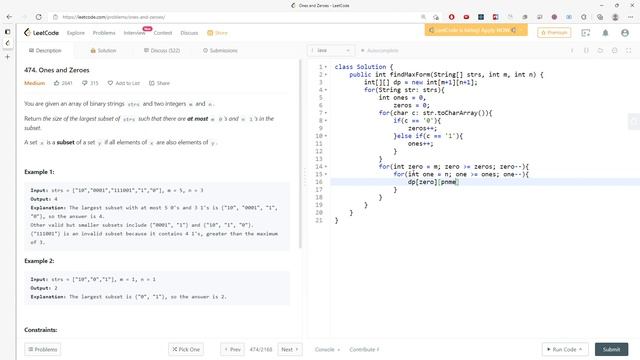Click the Contribute link

(364, 349)
